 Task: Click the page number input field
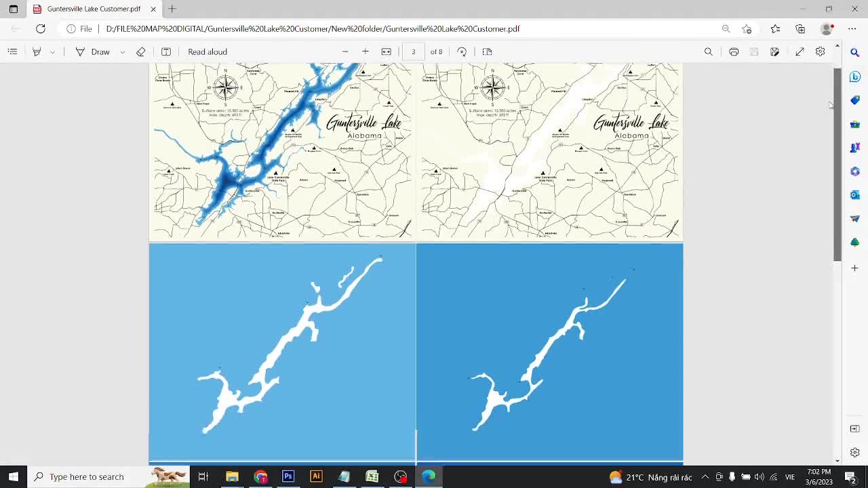coord(413,52)
